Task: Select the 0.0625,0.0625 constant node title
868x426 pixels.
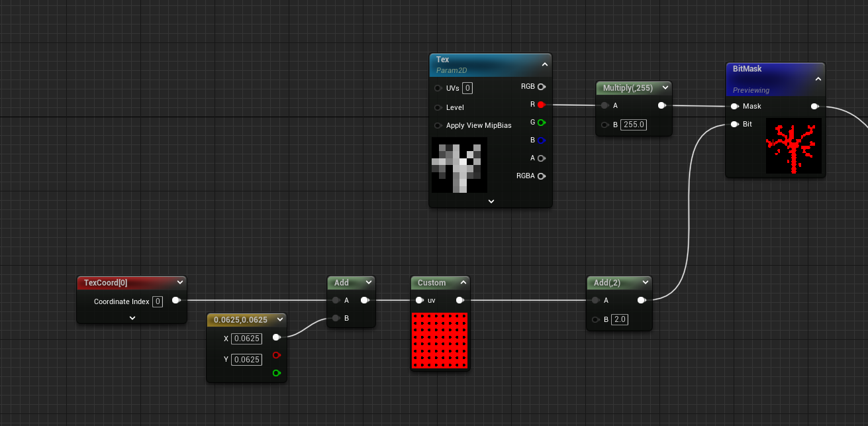Action: pos(240,319)
